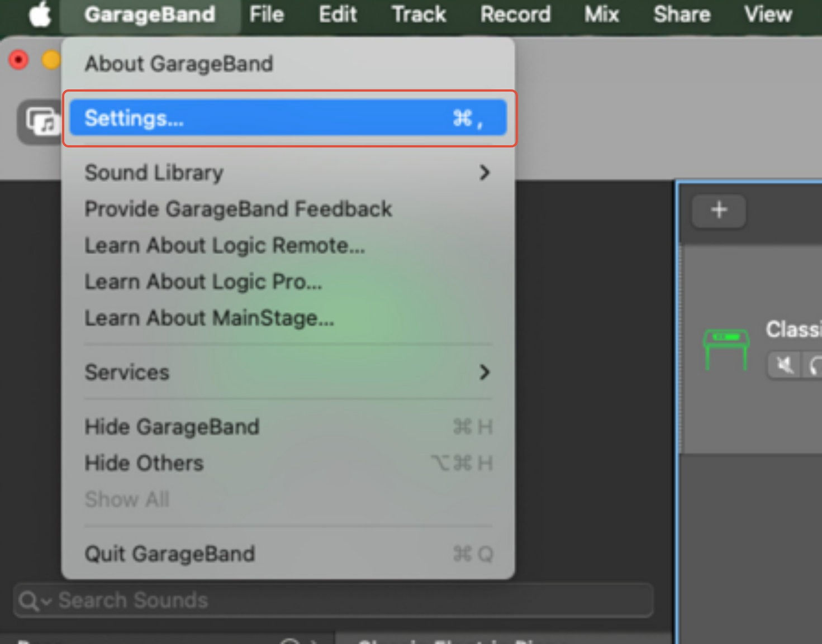Select Learn About Logic Remote...
The height and width of the screenshot is (644, 822).
(x=288, y=245)
